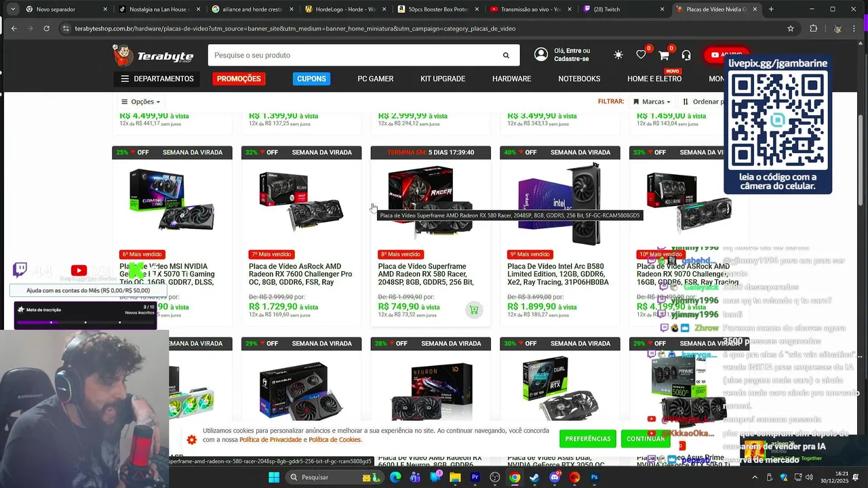Open a new browser tab with plus button

click(771, 9)
